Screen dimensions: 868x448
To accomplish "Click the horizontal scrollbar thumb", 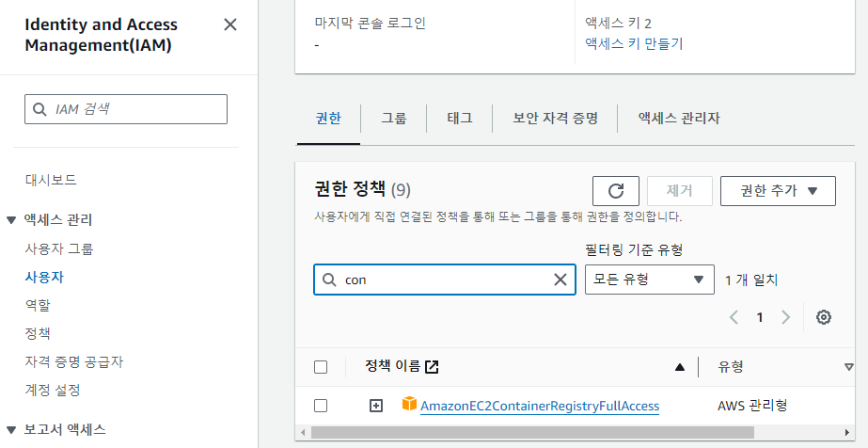I will tap(532, 432).
